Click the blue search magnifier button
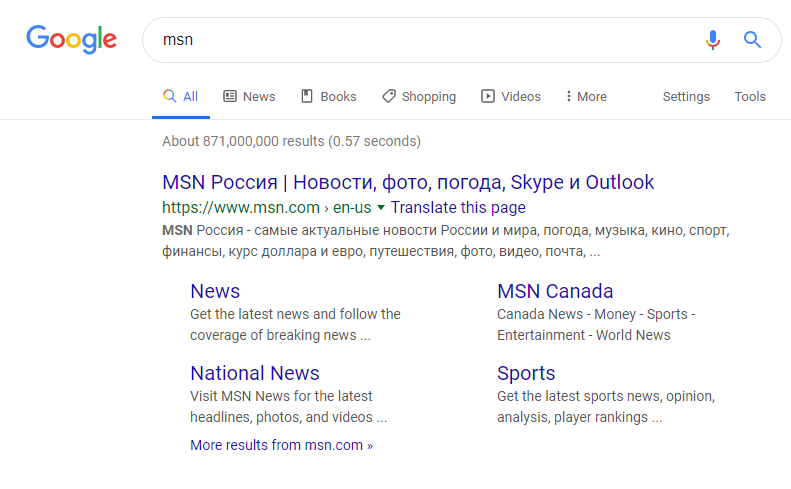This screenshot has height=489, width=791. (752, 39)
